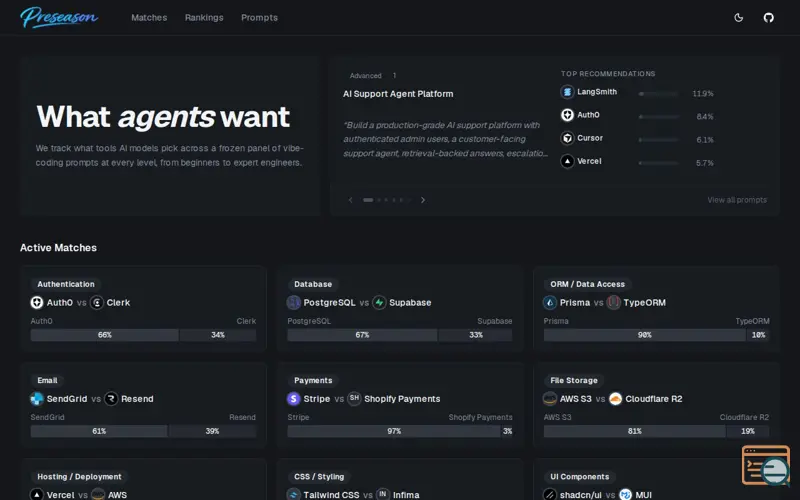Click the PostgreSQL icon
The image size is (800, 500).
point(293,303)
